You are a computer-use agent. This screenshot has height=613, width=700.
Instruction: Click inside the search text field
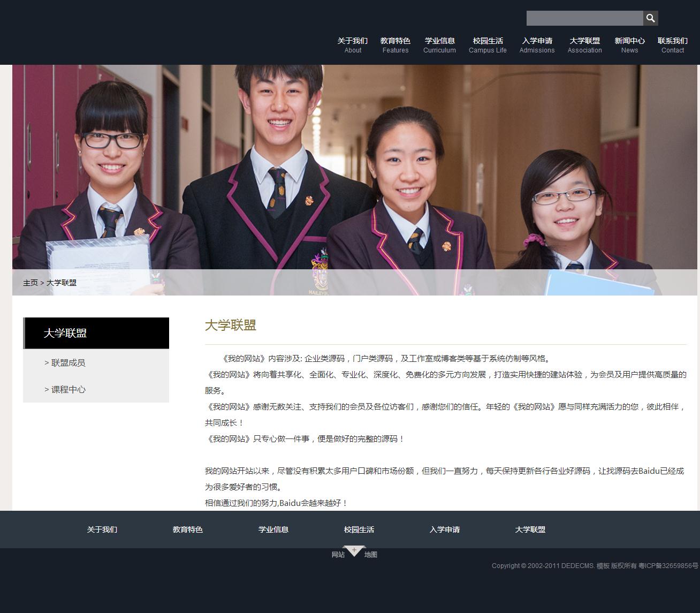point(584,18)
